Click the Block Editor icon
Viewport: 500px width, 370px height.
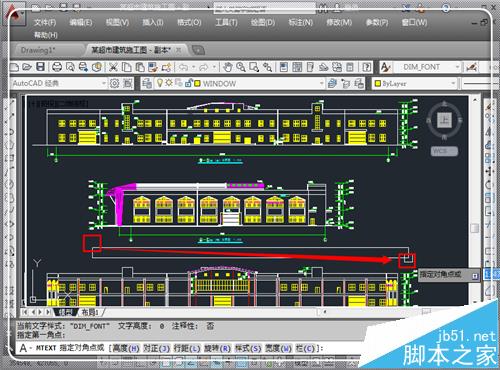(166, 67)
